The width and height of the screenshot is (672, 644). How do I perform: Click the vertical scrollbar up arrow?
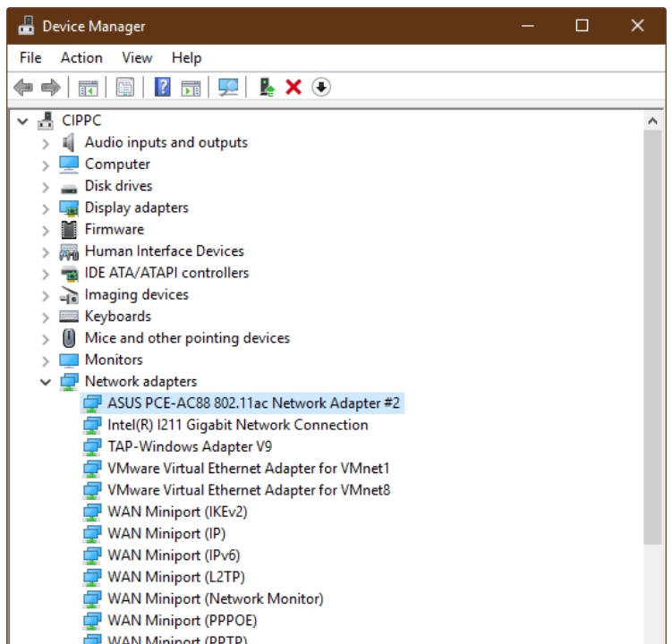tap(651, 120)
